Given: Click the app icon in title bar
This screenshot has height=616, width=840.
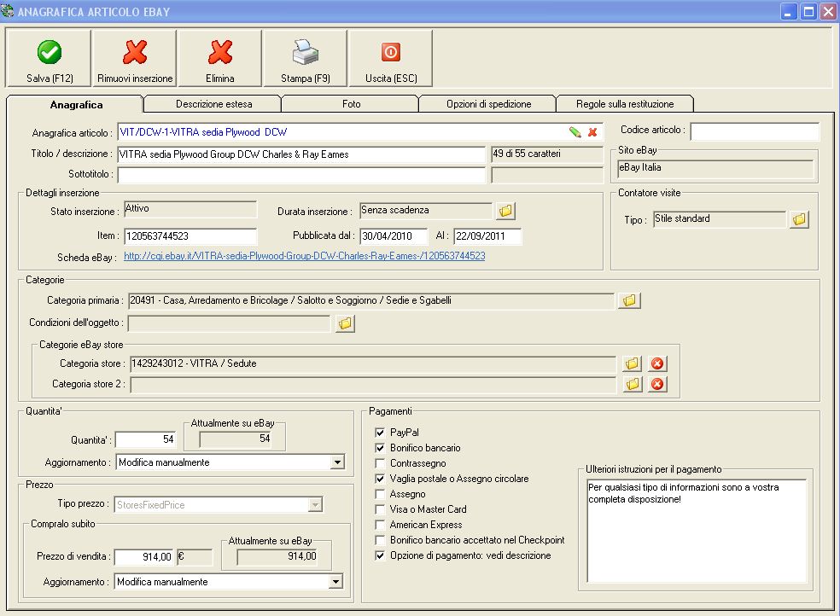Looking at the screenshot, I should click(x=8, y=11).
